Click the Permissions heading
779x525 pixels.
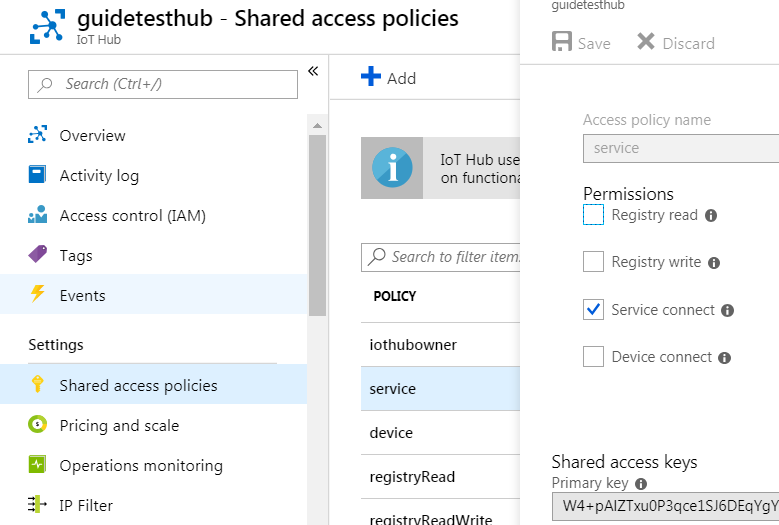[628, 194]
